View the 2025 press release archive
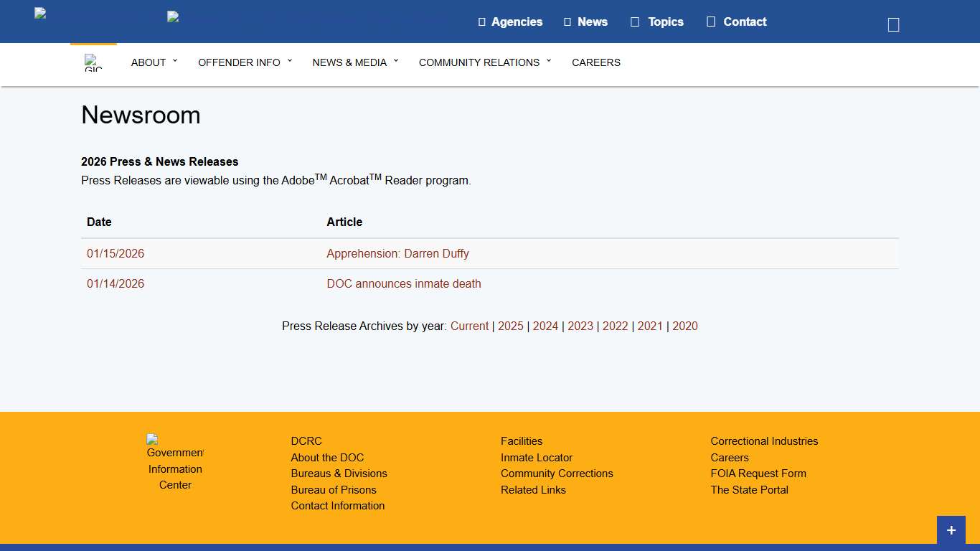 pyautogui.click(x=510, y=326)
